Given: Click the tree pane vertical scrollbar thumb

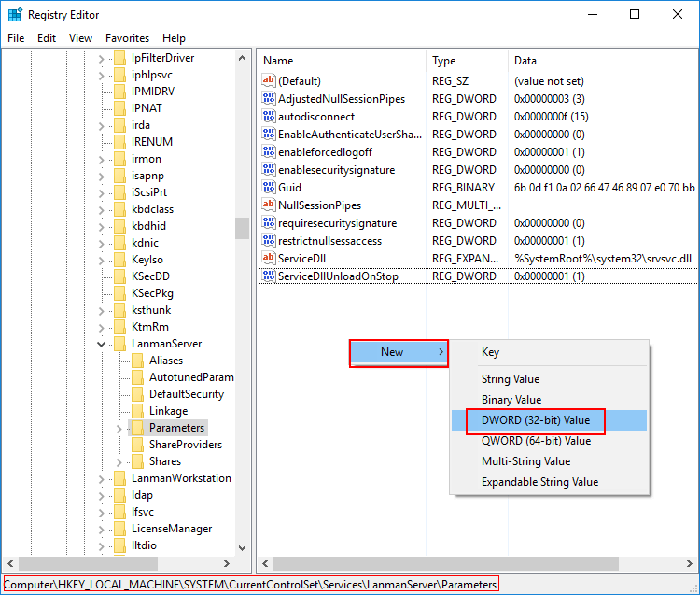Looking at the screenshot, I should pyautogui.click(x=242, y=228).
